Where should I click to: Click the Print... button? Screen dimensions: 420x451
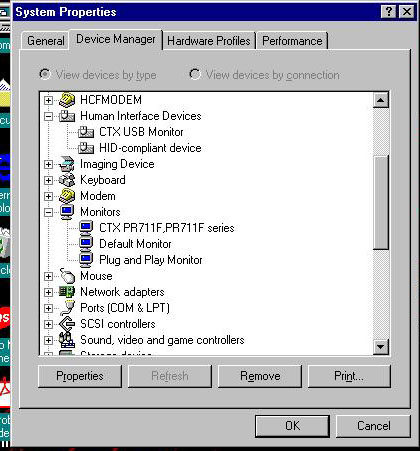[x=349, y=376]
